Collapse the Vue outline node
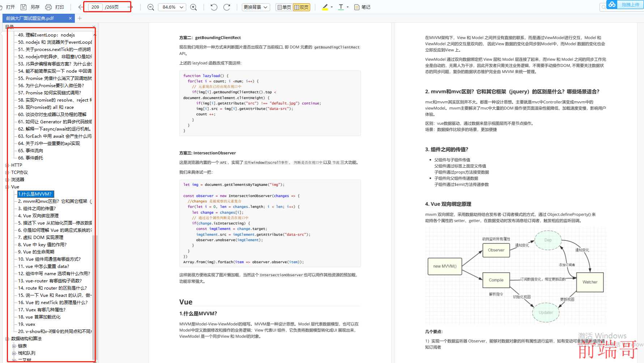 [x=7, y=187]
